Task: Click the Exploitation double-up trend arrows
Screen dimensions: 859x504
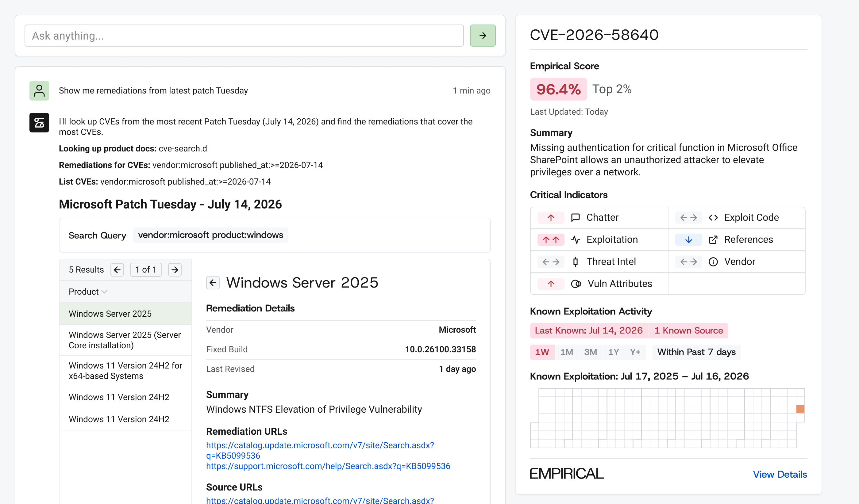Action: (551, 240)
